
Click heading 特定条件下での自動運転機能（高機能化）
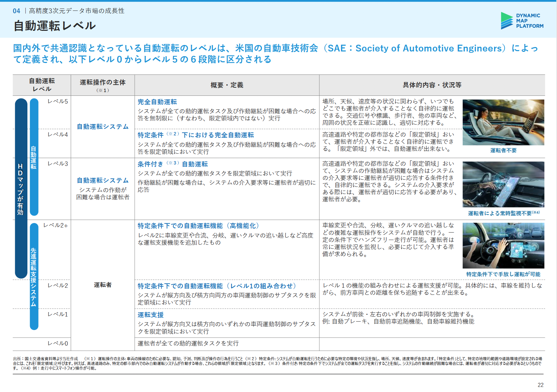click(199, 226)
